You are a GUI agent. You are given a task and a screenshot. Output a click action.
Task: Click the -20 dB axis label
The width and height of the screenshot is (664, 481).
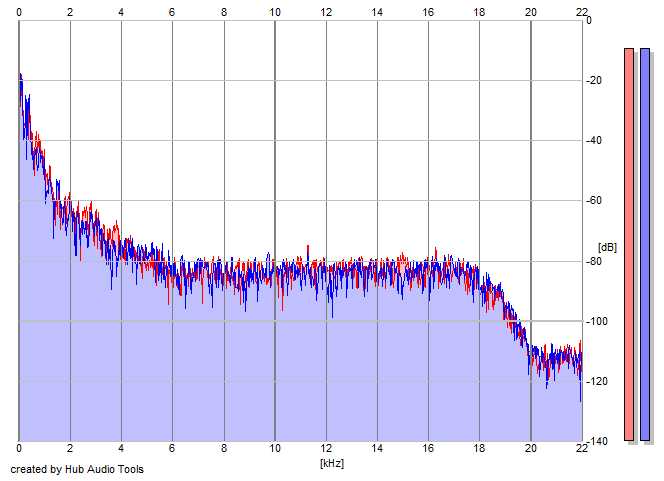click(594, 80)
